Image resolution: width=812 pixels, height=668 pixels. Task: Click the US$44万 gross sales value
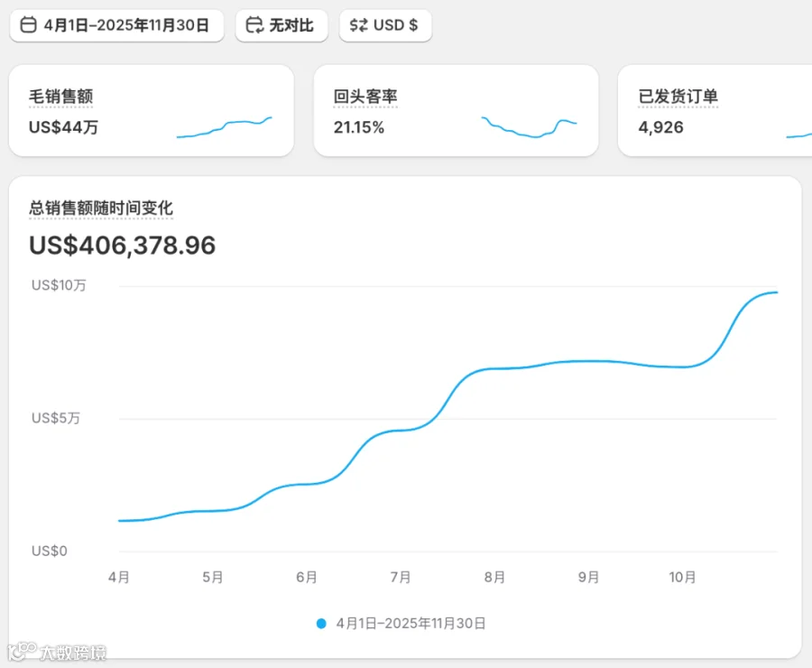tap(64, 127)
